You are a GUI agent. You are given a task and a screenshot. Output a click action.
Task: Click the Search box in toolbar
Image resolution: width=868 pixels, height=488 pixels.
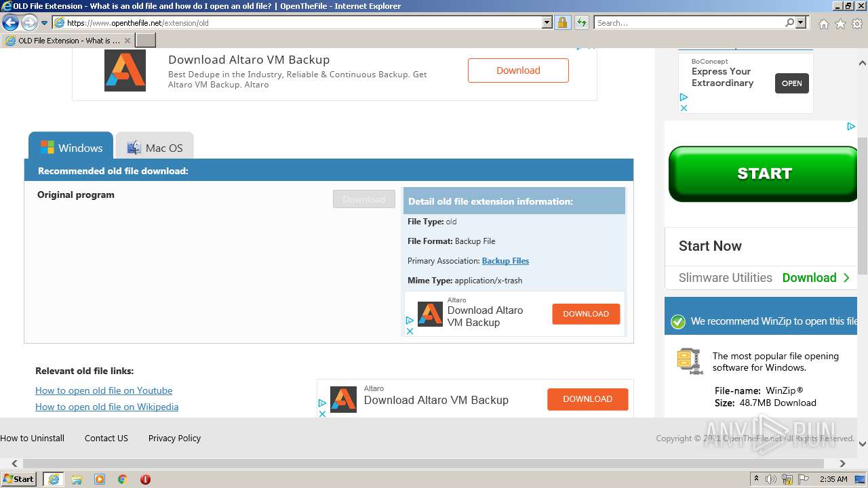689,22
